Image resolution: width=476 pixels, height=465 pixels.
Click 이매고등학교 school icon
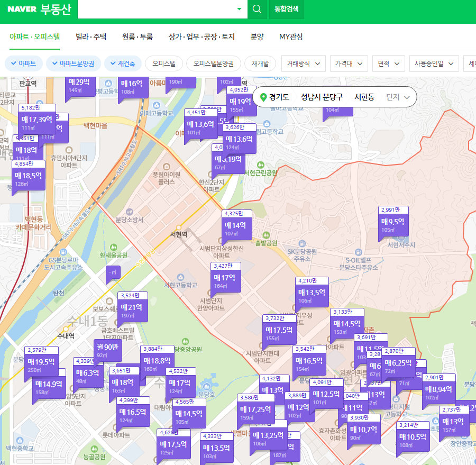[x=157, y=105]
